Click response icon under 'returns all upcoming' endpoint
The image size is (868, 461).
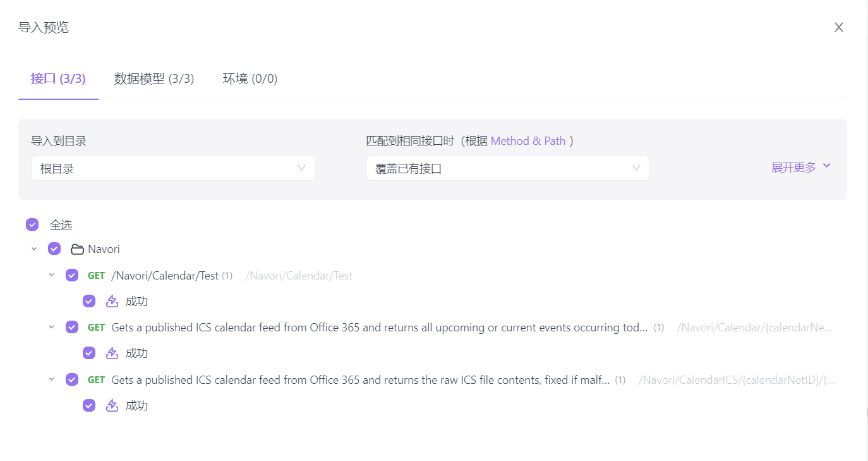(x=112, y=353)
